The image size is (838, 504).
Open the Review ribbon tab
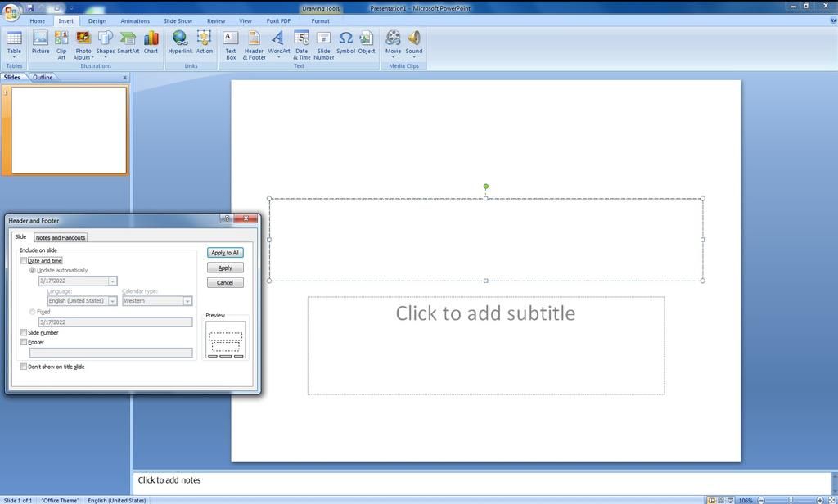tap(216, 20)
